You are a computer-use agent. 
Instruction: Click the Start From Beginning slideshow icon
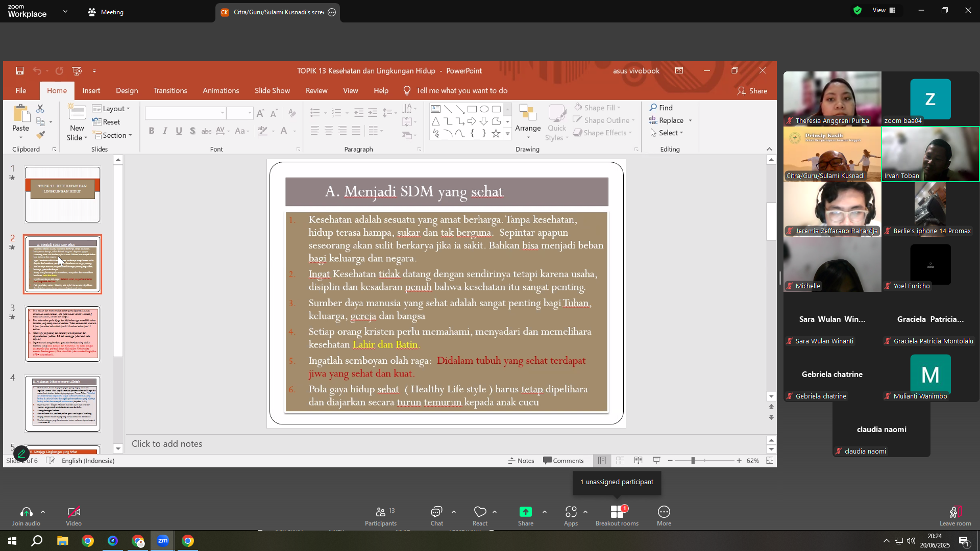point(77,71)
